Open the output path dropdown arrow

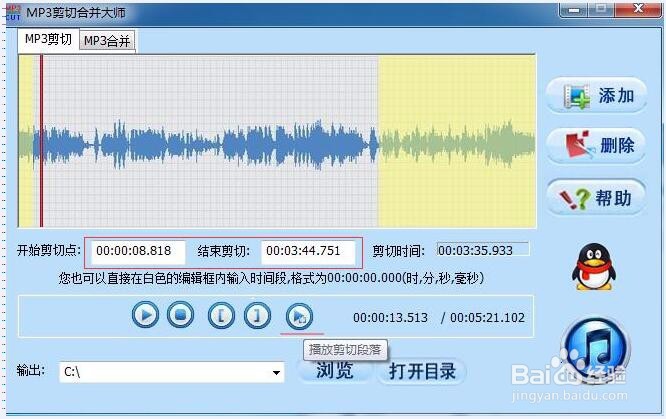point(276,373)
